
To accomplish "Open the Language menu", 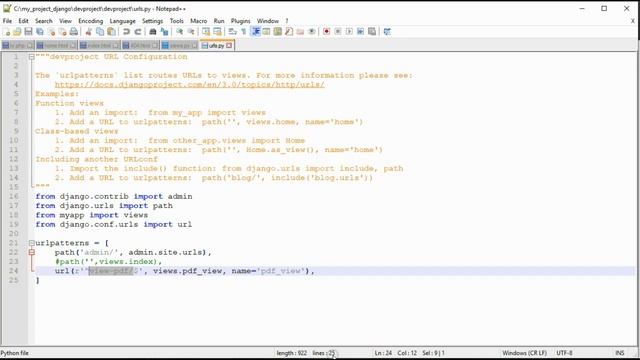I will click(x=122, y=21).
